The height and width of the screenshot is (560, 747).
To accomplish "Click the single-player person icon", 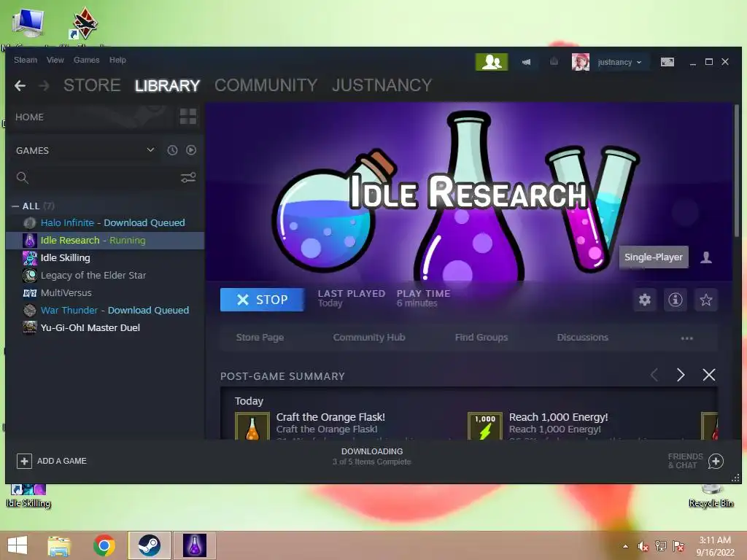I will [x=706, y=257].
